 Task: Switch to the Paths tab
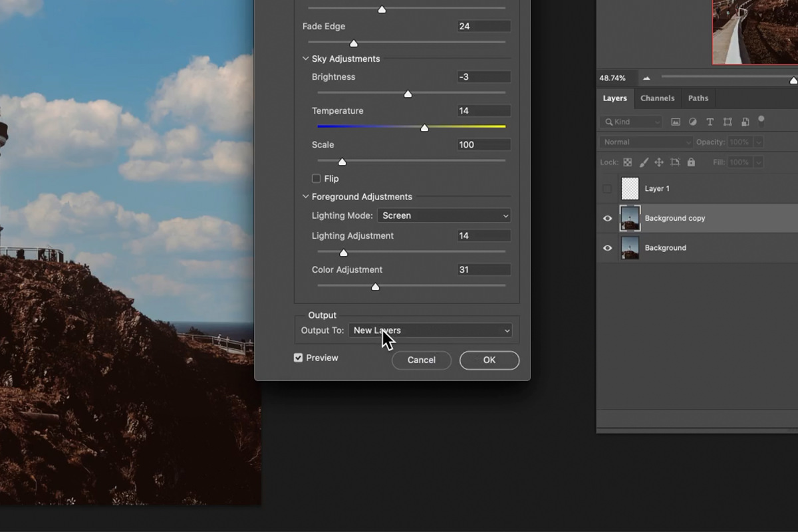pyautogui.click(x=698, y=98)
